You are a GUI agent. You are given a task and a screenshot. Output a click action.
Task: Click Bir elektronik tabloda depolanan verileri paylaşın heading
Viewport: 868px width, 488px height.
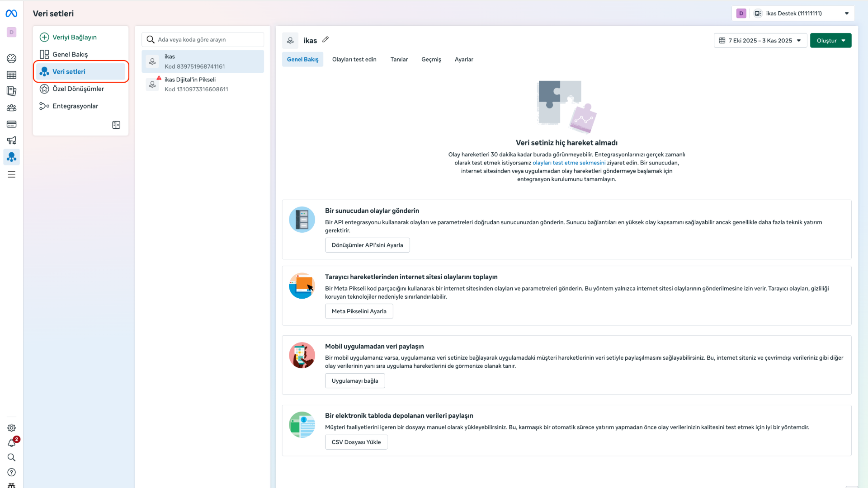coord(399,416)
